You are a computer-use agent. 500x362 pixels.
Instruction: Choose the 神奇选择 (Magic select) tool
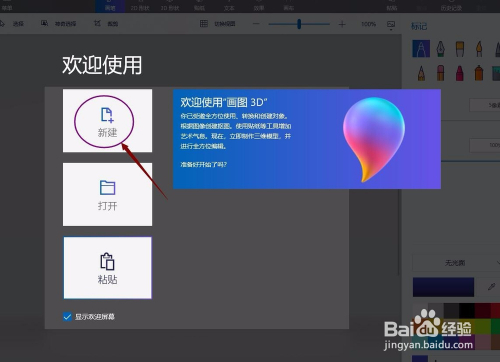(x=59, y=24)
